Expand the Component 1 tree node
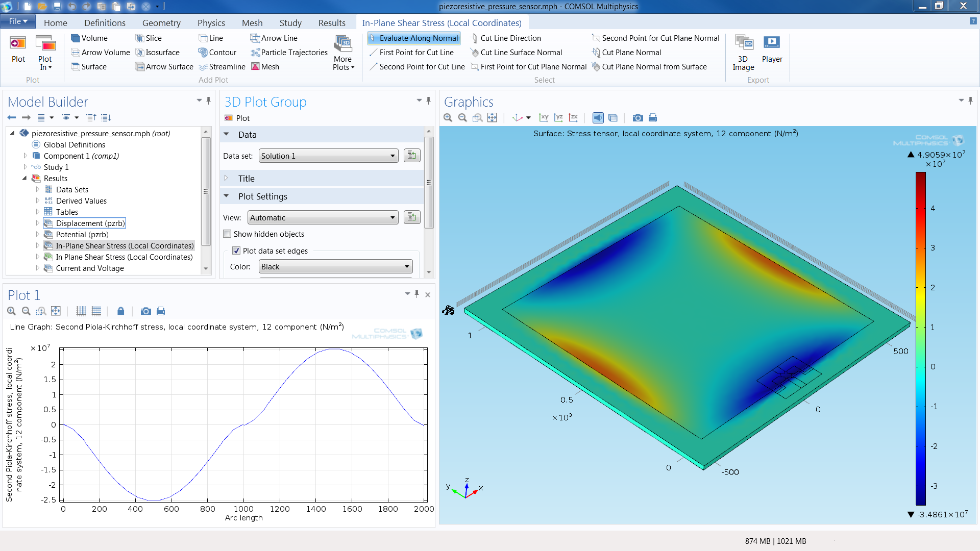This screenshot has height=551, width=980. tap(25, 156)
